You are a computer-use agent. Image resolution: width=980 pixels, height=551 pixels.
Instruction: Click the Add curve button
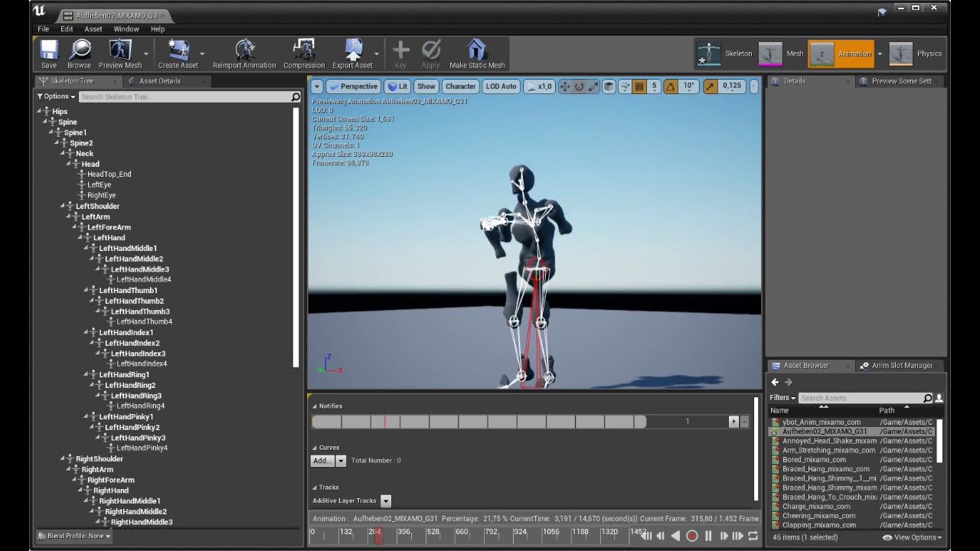tap(322, 461)
